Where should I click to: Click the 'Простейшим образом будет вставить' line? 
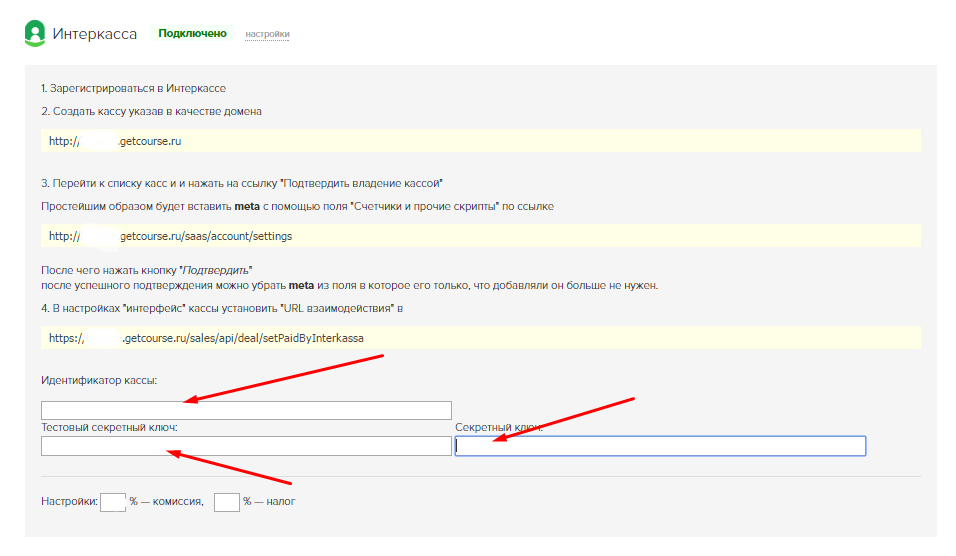tap(298, 207)
